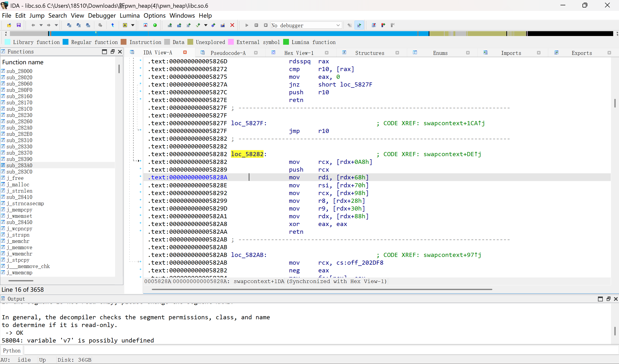This screenshot has height=364, width=619.
Task: Open the back-navigation history dropdown arrow
Action: coord(41,25)
